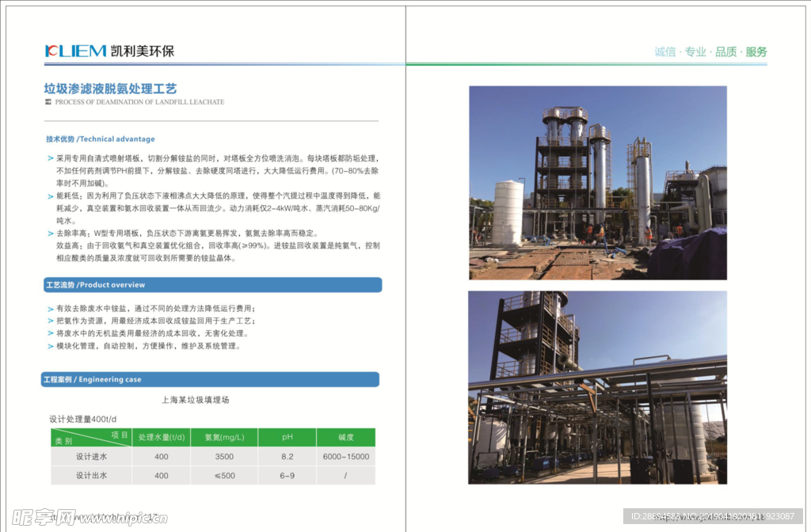
Task: Click the 技术优势 / Technical advantage heading
Action: tap(101, 139)
